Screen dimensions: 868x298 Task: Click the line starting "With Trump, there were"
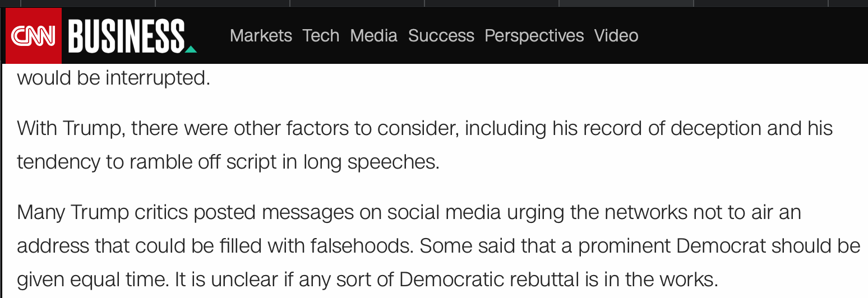pos(424,128)
